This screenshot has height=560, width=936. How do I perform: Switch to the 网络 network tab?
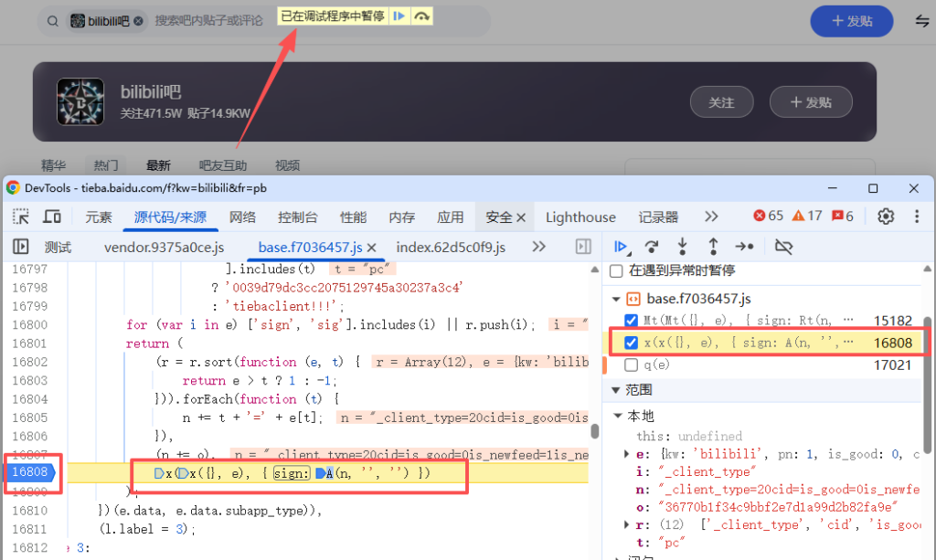coord(242,217)
